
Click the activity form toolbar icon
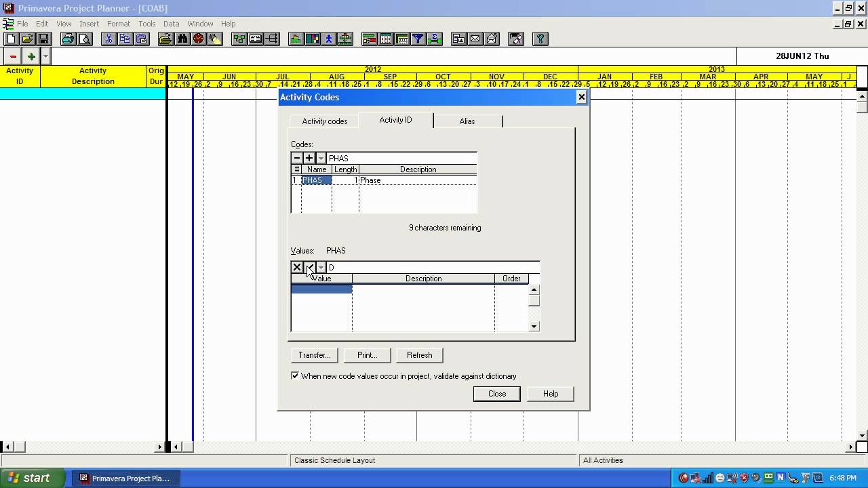[x=256, y=39]
